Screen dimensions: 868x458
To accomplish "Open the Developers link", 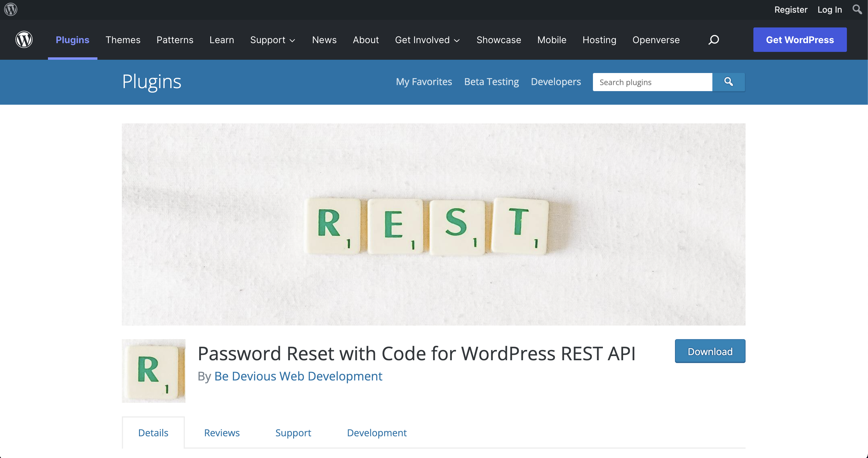I will (x=556, y=82).
